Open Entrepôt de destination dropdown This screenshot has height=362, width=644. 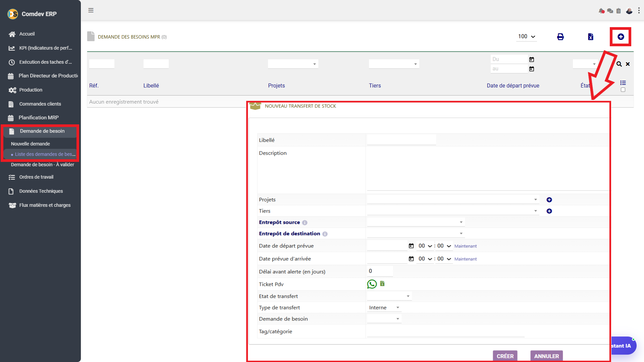point(416,234)
